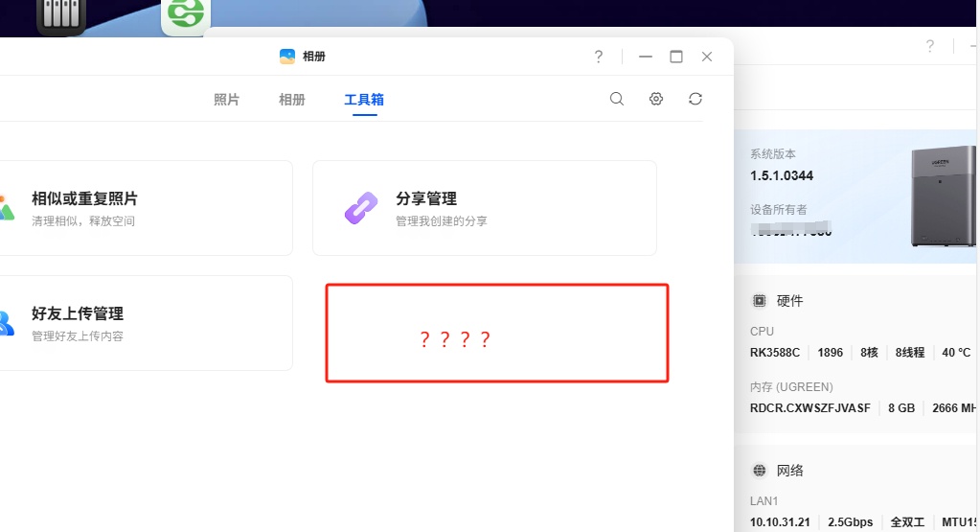
Task: Click the 内存 (UGREEN) label
Action: click(x=791, y=387)
